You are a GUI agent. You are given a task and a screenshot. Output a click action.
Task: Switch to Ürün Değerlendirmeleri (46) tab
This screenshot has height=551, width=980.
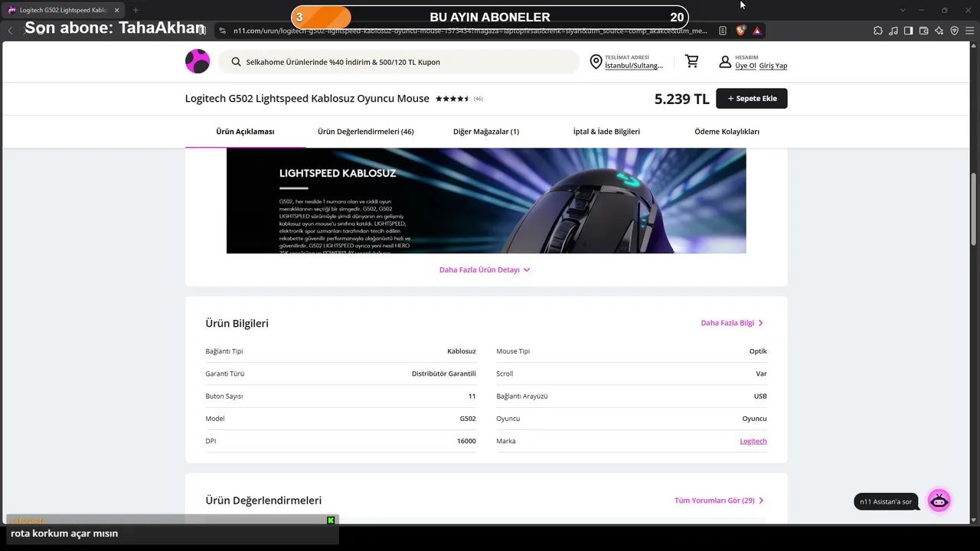[x=366, y=132]
